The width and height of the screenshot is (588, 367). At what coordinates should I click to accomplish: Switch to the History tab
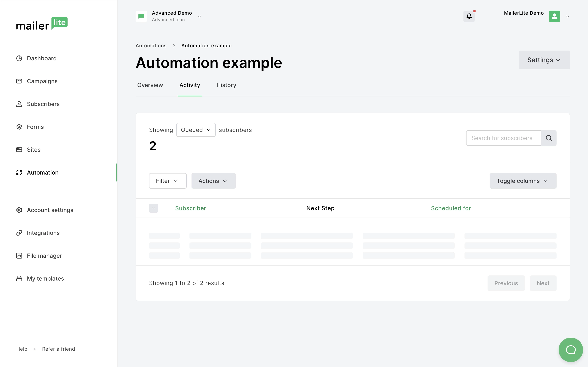pos(226,85)
